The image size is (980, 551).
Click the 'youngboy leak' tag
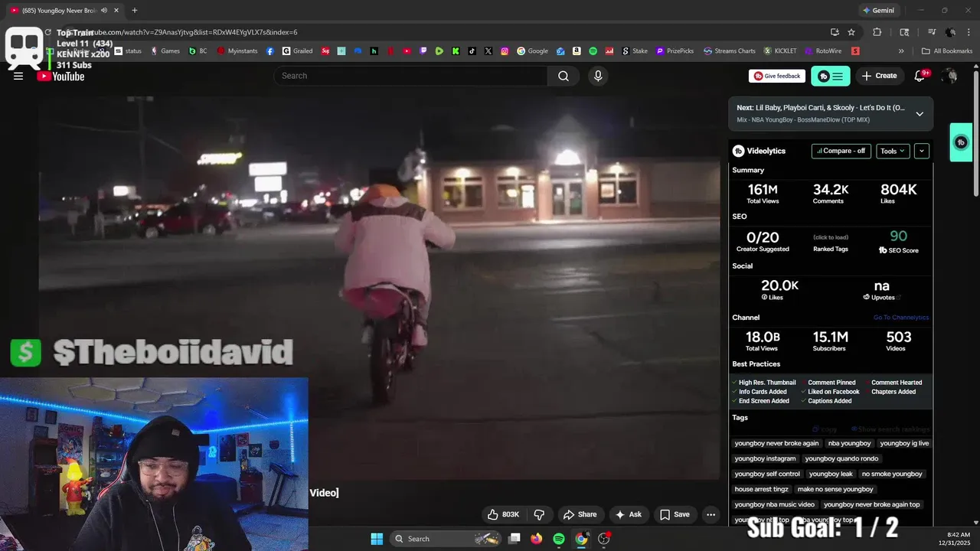click(x=831, y=474)
